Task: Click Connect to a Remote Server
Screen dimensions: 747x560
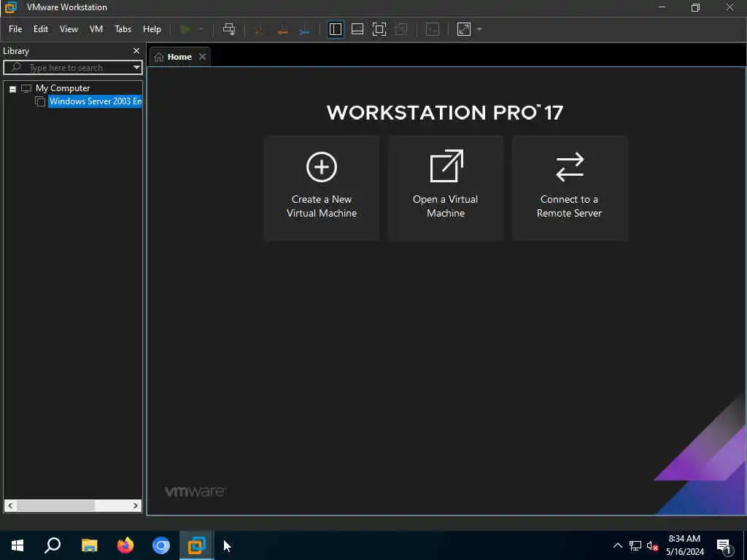Action: pyautogui.click(x=569, y=188)
